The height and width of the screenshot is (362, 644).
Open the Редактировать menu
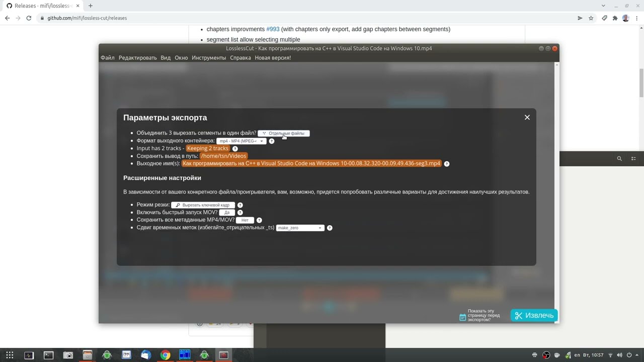tap(138, 58)
